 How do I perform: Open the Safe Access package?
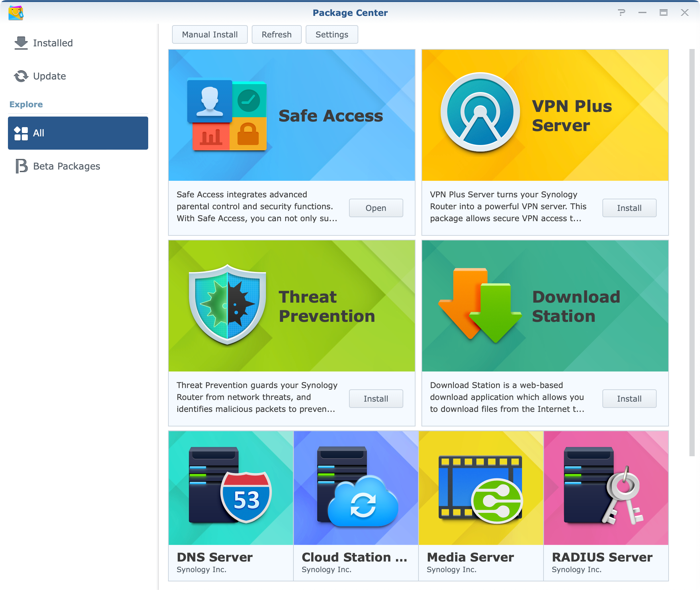tap(376, 208)
